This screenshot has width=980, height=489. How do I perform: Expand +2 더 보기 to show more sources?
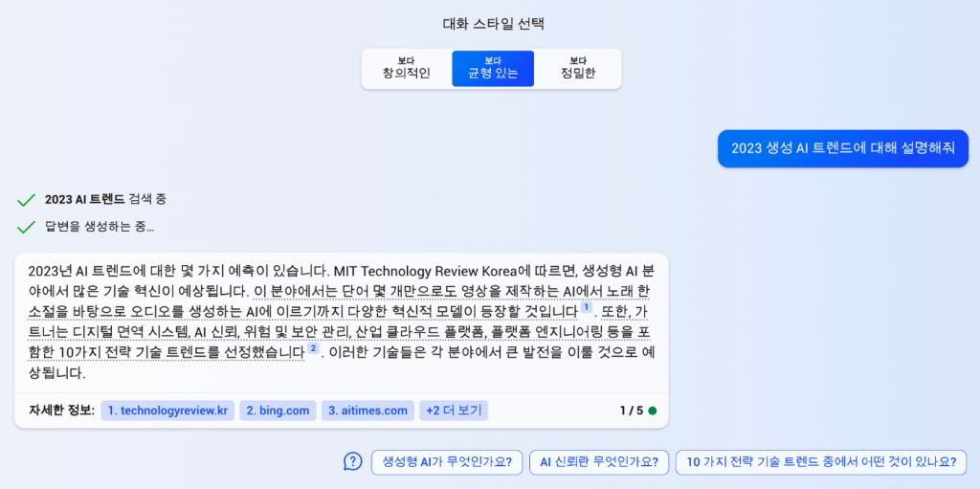click(454, 411)
